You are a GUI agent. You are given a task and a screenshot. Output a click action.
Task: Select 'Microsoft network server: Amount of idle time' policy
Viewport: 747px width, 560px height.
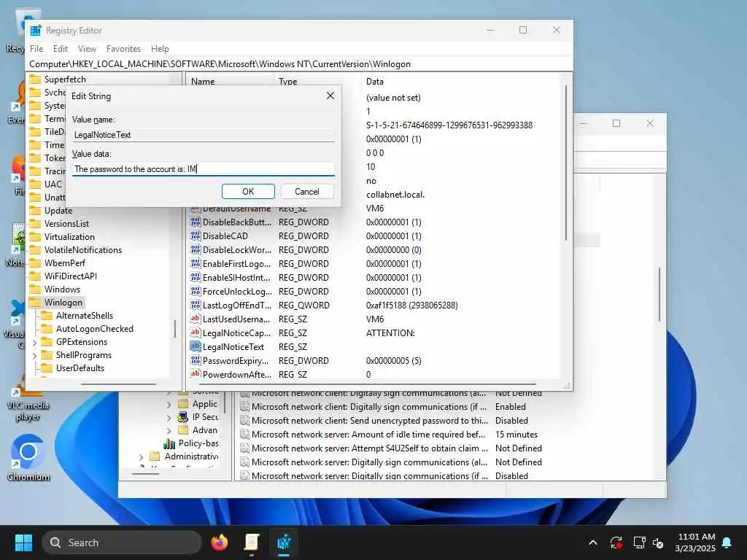coord(368,435)
